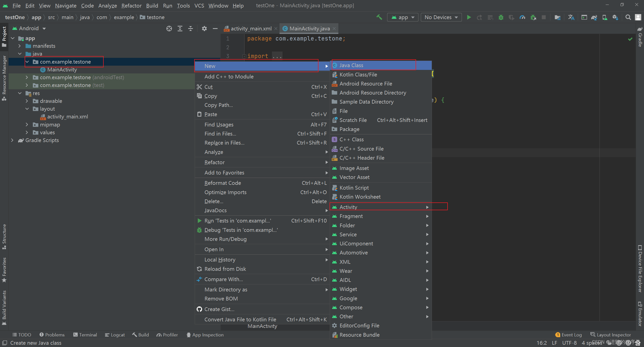
Task: Run the app with green play icon
Action: pyautogui.click(x=469, y=17)
